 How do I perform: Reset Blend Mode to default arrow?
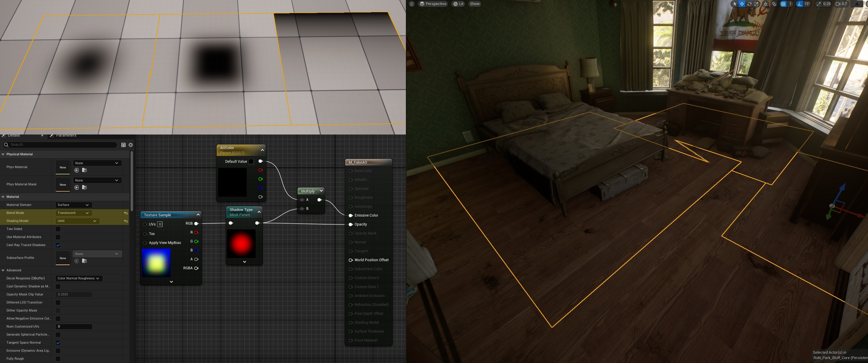126,213
